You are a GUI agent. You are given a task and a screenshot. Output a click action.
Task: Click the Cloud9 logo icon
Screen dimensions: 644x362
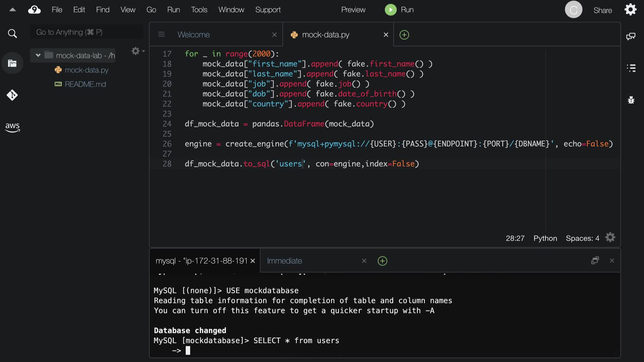coord(34,10)
